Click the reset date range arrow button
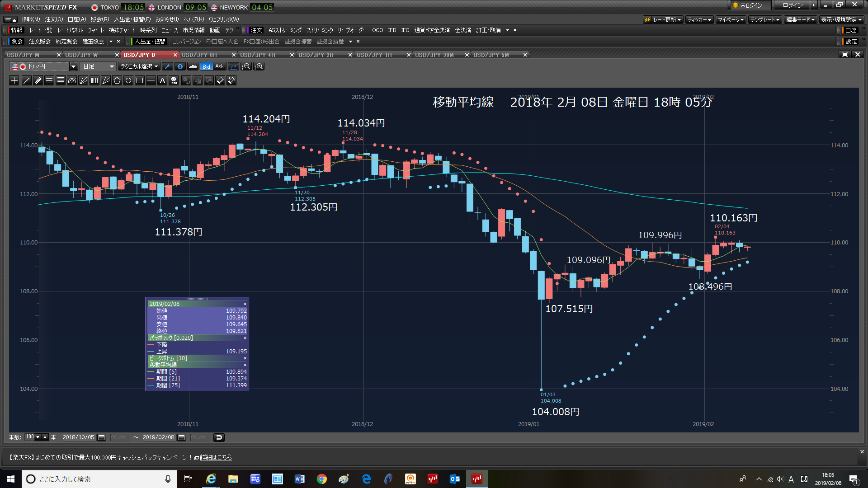868x488 pixels. tap(219, 437)
